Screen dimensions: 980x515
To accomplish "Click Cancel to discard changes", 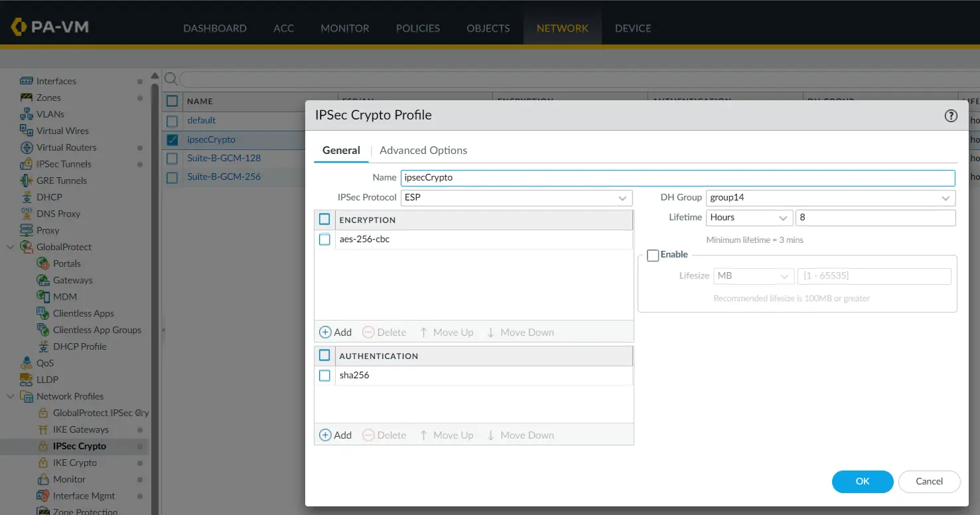I will (930, 482).
